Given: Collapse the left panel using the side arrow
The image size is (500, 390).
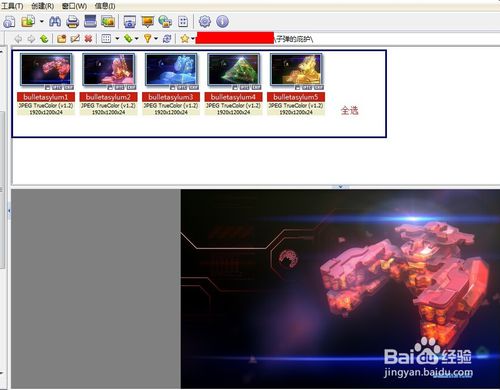Looking at the screenshot, I should (9, 211).
